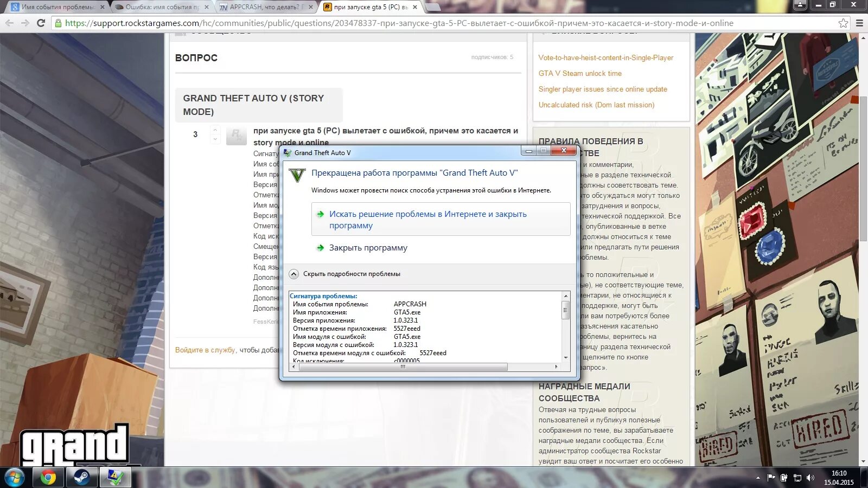Screen dimensions: 868x488
Task: Upvote the question with the up arrow
Action: tap(215, 130)
